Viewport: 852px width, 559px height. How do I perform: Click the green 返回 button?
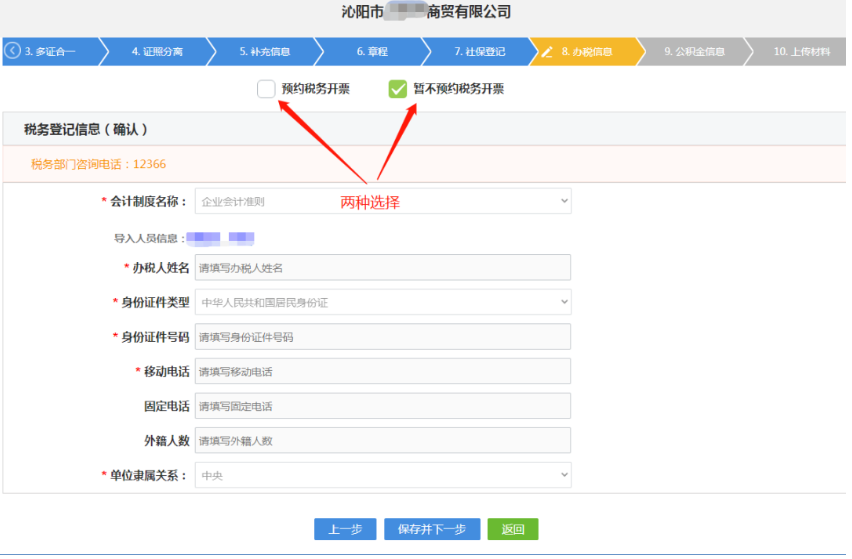[x=513, y=529]
